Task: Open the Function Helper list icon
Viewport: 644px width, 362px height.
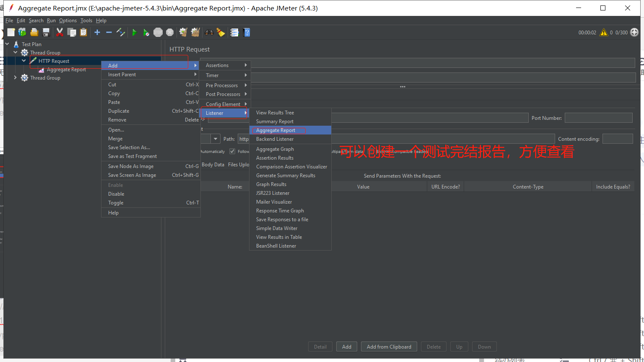Action: click(234, 32)
